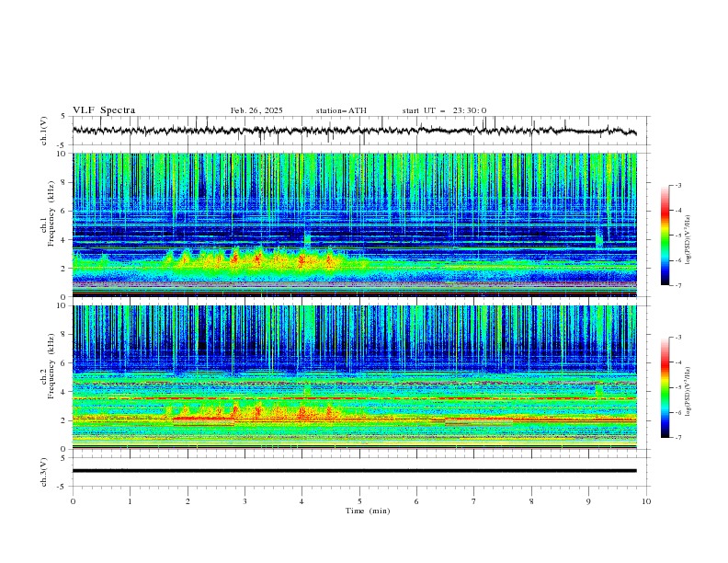Click the ch.1 spectrogram panel
Viewport: 728px width, 563px height.
(355, 224)
